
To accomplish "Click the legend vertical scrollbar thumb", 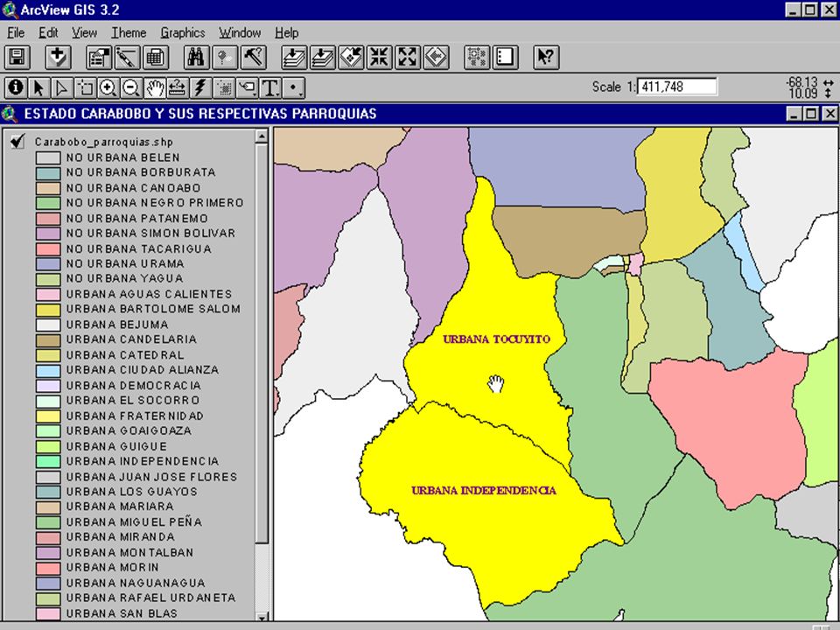I will (x=262, y=343).
